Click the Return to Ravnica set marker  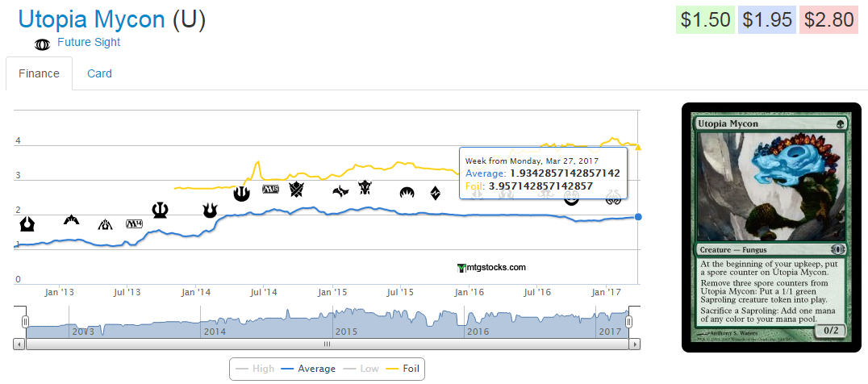click(x=27, y=223)
